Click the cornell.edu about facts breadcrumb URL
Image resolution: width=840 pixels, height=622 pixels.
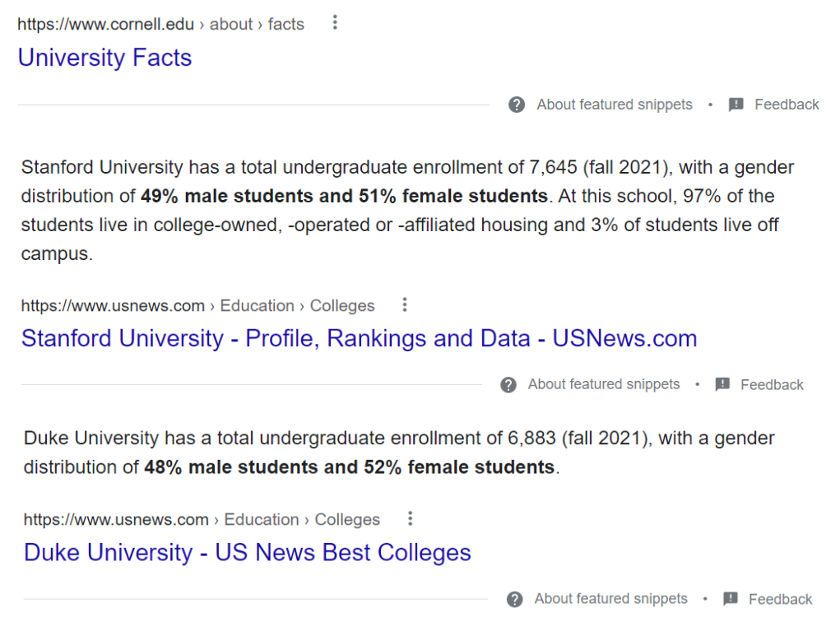[x=160, y=24]
